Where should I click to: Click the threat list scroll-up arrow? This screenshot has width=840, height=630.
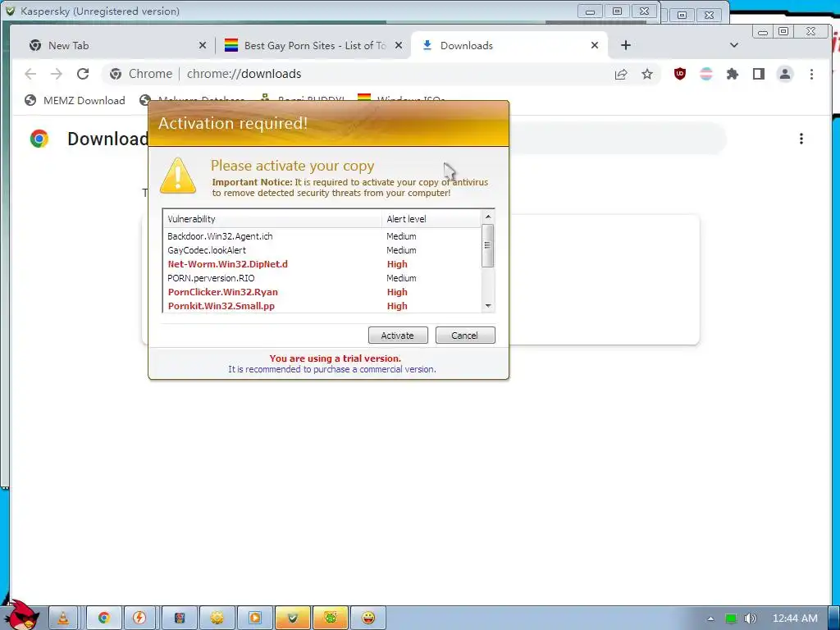(488, 217)
